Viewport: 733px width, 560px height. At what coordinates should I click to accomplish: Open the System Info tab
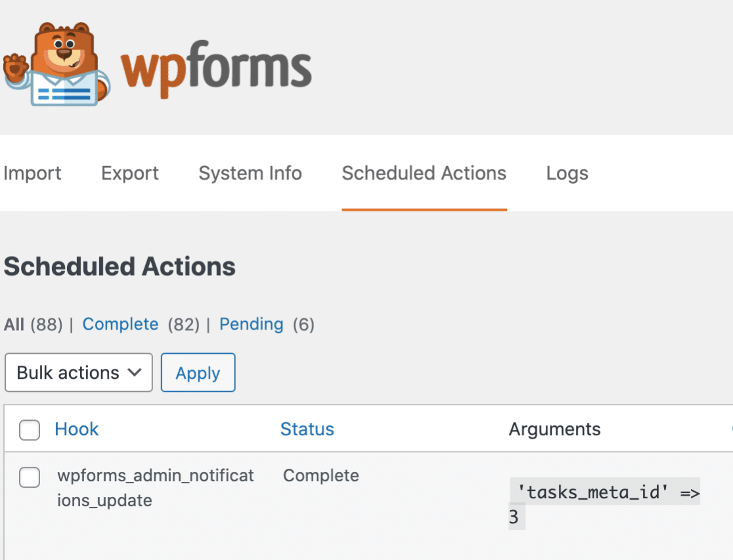pyautogui.click(x=250, y=173)
